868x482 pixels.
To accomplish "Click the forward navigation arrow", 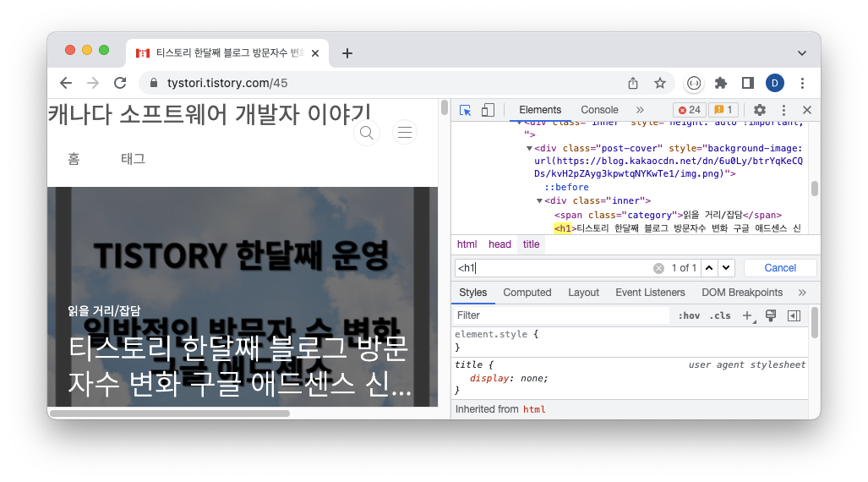I will (93, 83).
